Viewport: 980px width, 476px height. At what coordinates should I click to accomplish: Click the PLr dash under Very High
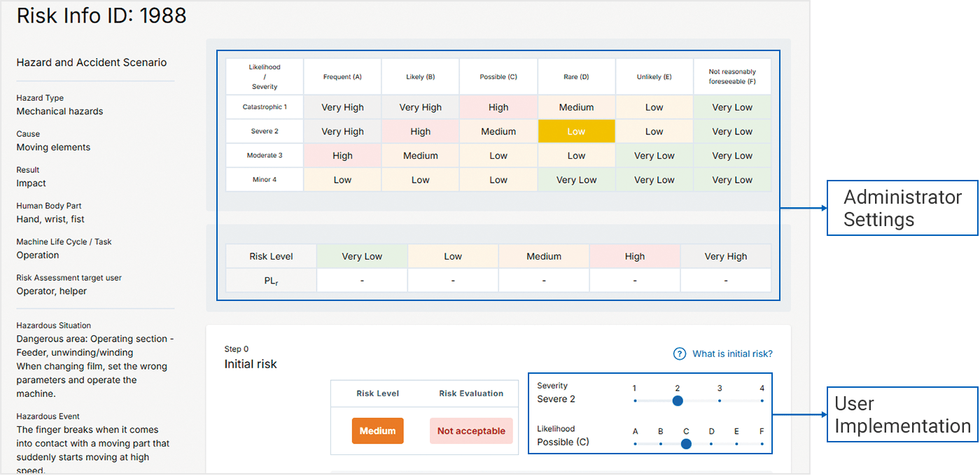point(726,280)
